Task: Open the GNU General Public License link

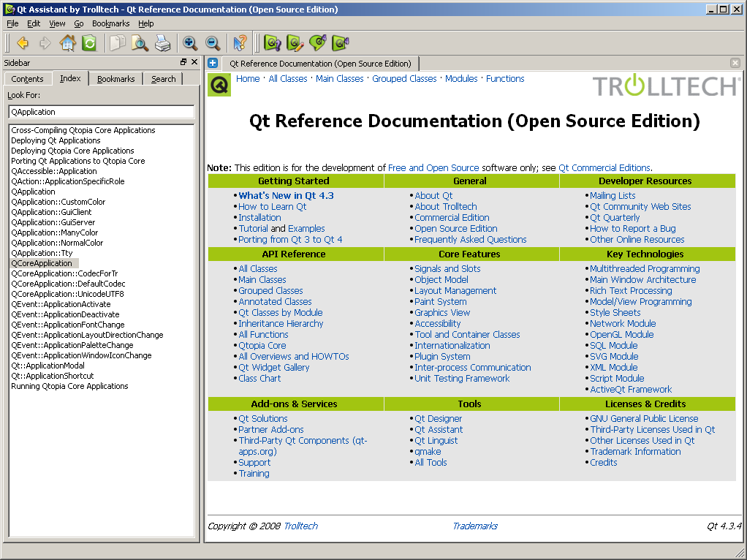Action: [644, 418]
